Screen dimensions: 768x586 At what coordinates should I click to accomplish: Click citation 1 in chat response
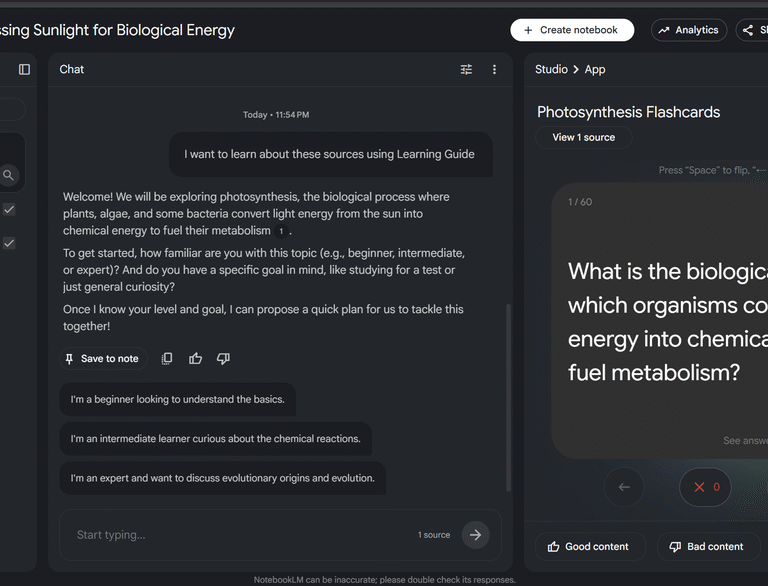281,231
